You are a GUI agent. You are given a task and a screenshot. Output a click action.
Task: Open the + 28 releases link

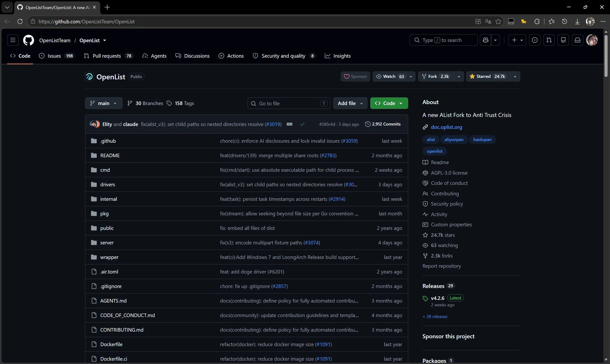(435, 317)
